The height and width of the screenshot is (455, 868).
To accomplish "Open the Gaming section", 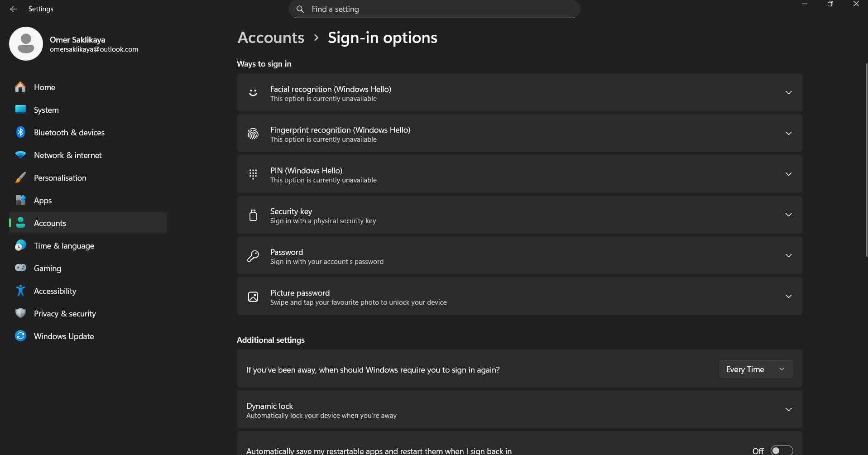I will (x=88, y=268).
